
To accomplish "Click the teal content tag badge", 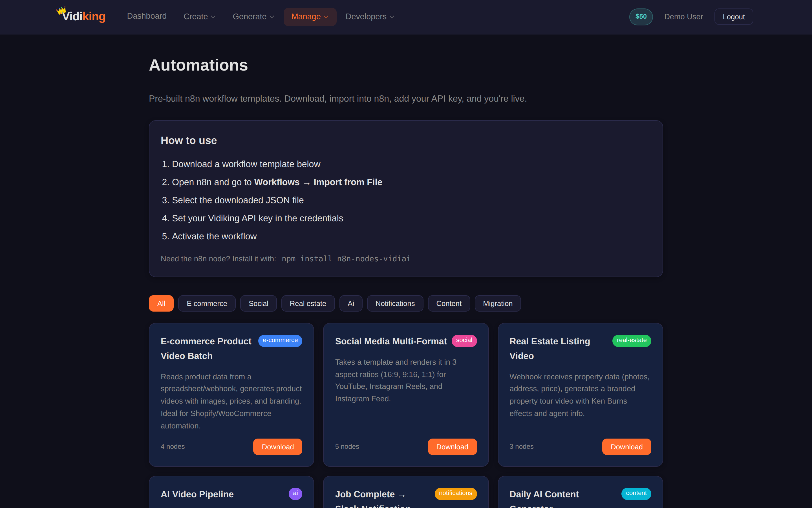I will pyautogui.click(x=636, y=493).
